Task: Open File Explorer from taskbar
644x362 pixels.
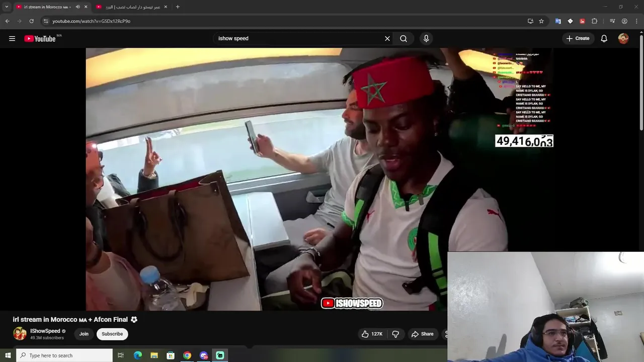Action: (x=154, y=355)
